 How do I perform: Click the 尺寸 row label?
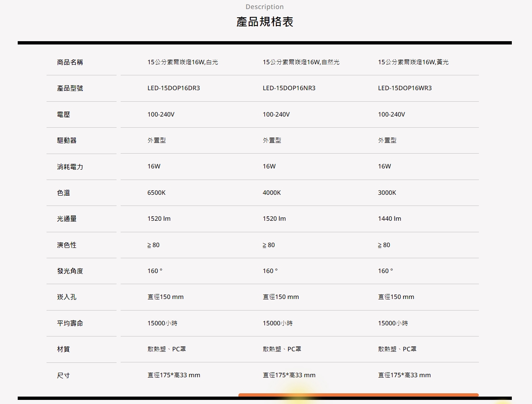click(x=63, y=376)
